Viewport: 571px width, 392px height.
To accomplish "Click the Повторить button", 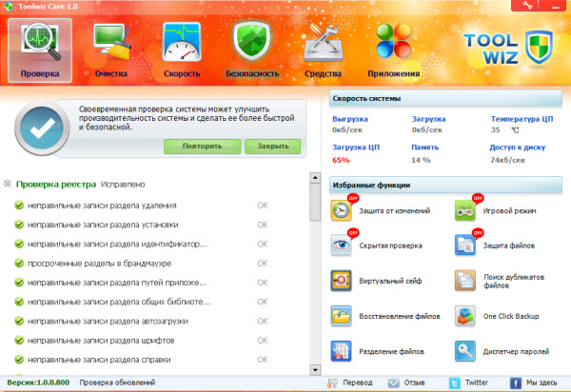I will 202,146.
